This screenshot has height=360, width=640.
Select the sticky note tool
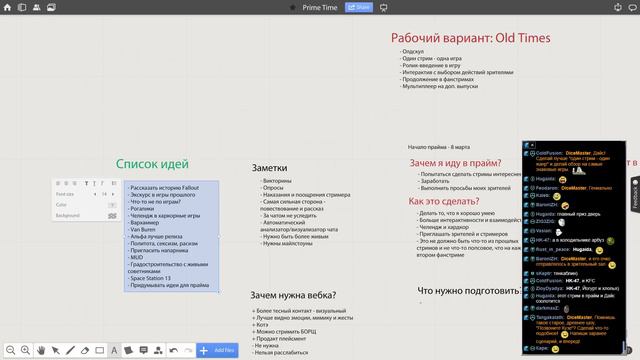[129, 350]
